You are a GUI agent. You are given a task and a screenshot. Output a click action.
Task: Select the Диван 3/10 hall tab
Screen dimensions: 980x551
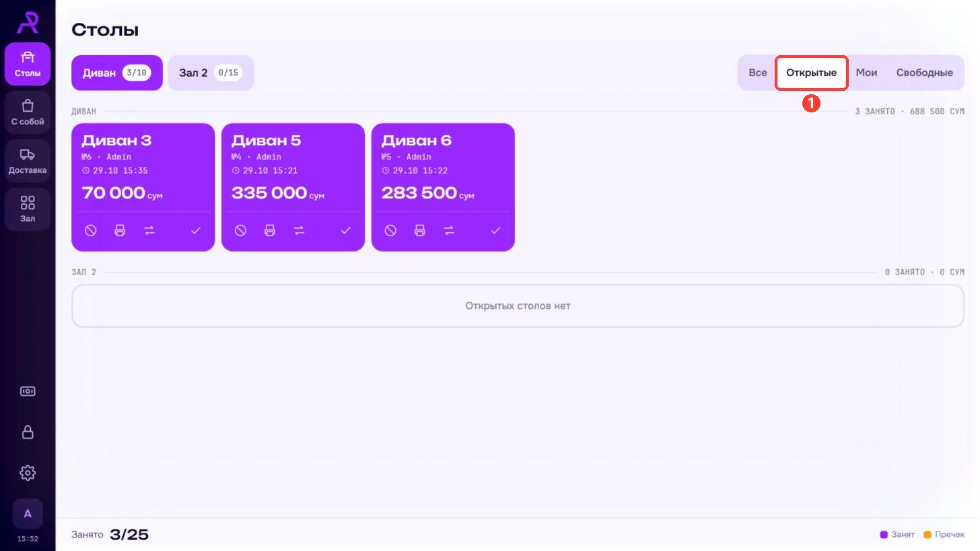pyautogui.click(x=117, y=73)
